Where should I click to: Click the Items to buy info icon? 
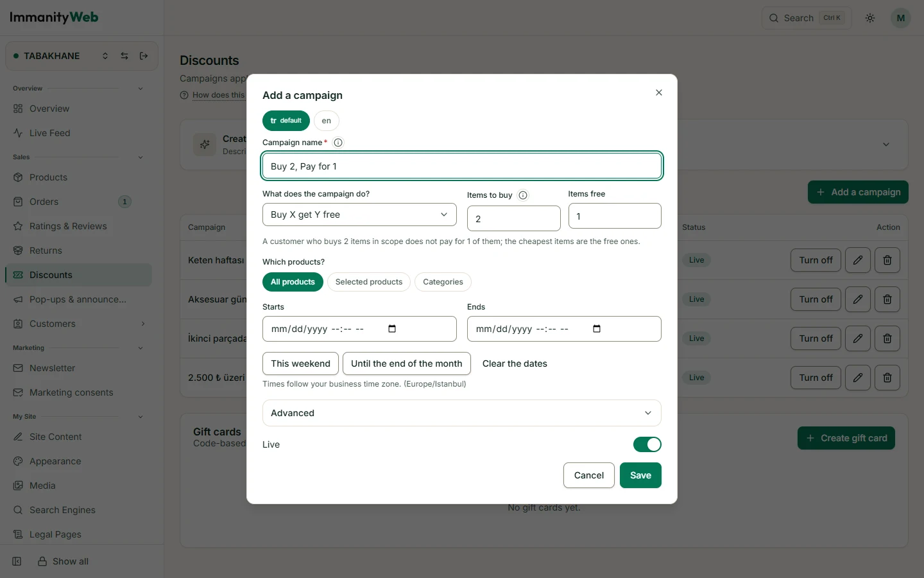coord(523,195)
